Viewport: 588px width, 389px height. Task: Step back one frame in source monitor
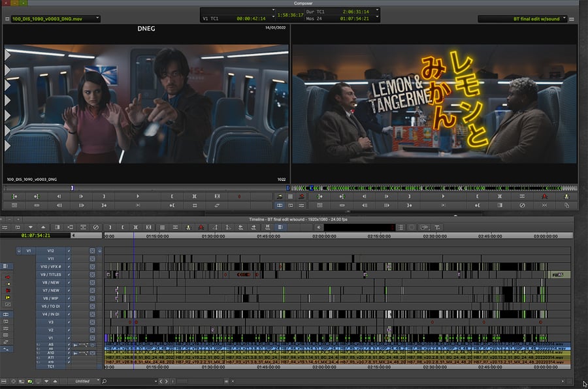tap(59, 196)
